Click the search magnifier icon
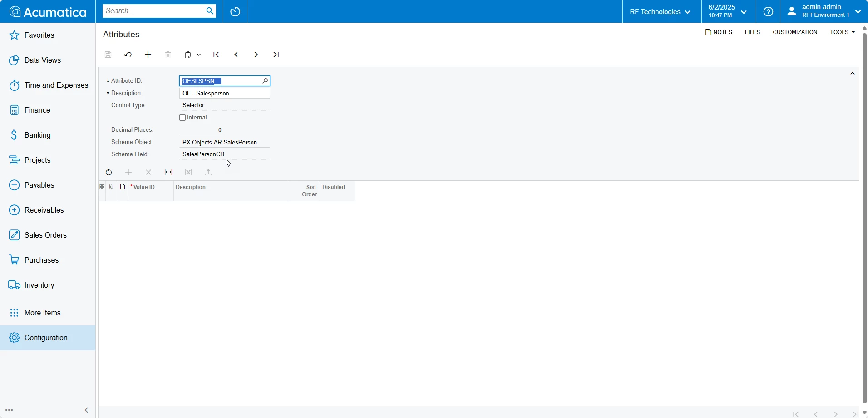The image size is (868, 418). (210, 11)
